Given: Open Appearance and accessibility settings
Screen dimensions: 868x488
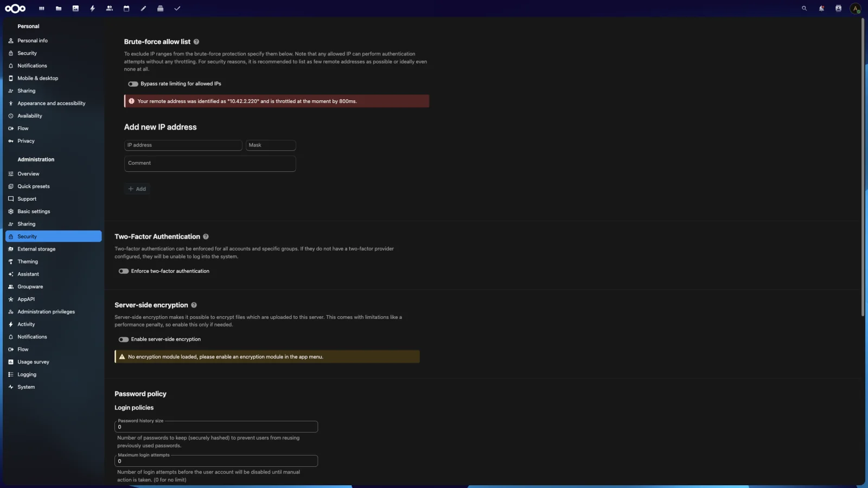Looking at the screenshot, I should coord(54,103).
